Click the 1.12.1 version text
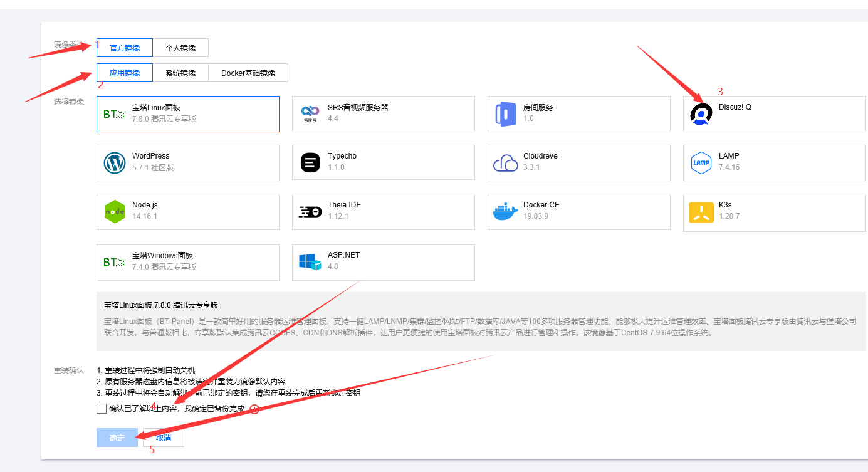Screen dimensions: 868x472 [x=338, y=216]
